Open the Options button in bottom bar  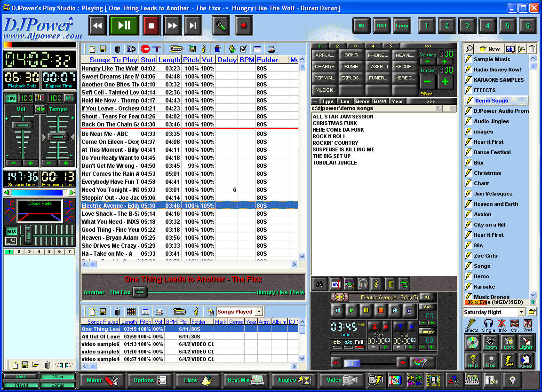coord(150,380)
